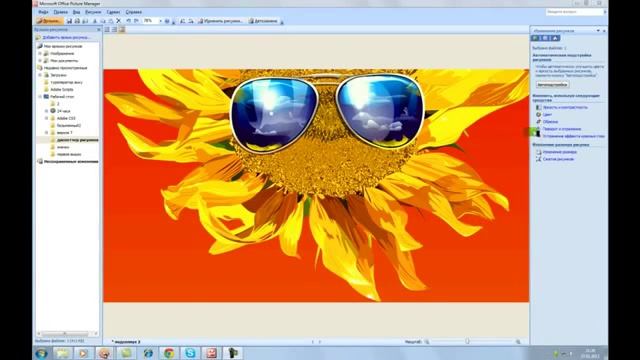Click the Print icon in toolbar
The height and width of the screenshot is (360, 640).
[77, 21]
